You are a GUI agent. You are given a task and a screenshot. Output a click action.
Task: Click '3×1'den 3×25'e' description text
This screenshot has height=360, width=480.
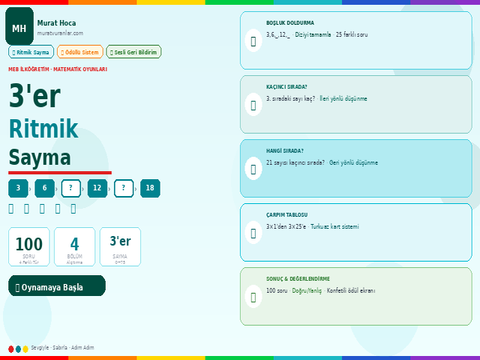(286, 227)
